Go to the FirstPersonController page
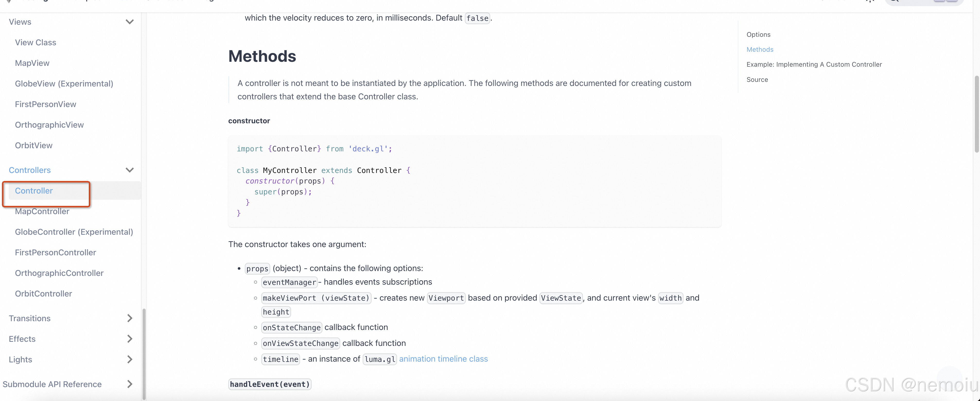Image resolution: width=980 pixels, height=401 pixels. (x=56, y=253)
